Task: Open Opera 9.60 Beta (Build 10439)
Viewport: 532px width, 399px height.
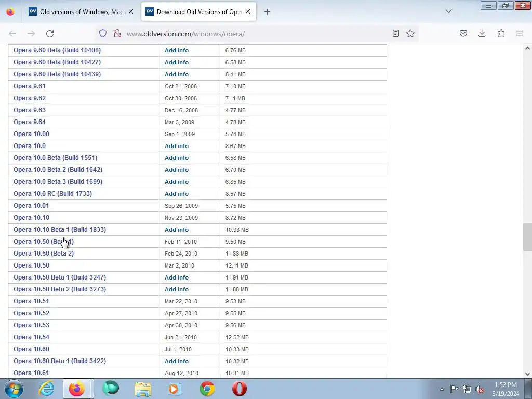Action: click(x=57, y=74)
